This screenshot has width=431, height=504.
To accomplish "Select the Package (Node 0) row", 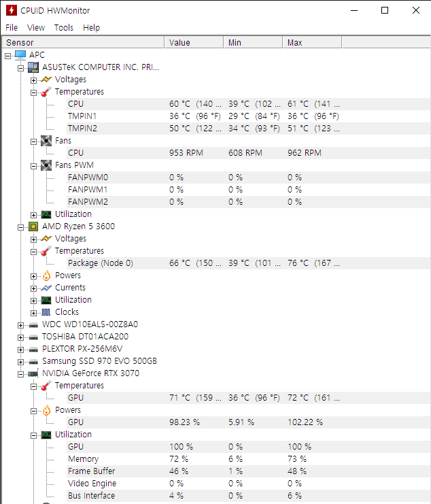I will click(249, 263).
